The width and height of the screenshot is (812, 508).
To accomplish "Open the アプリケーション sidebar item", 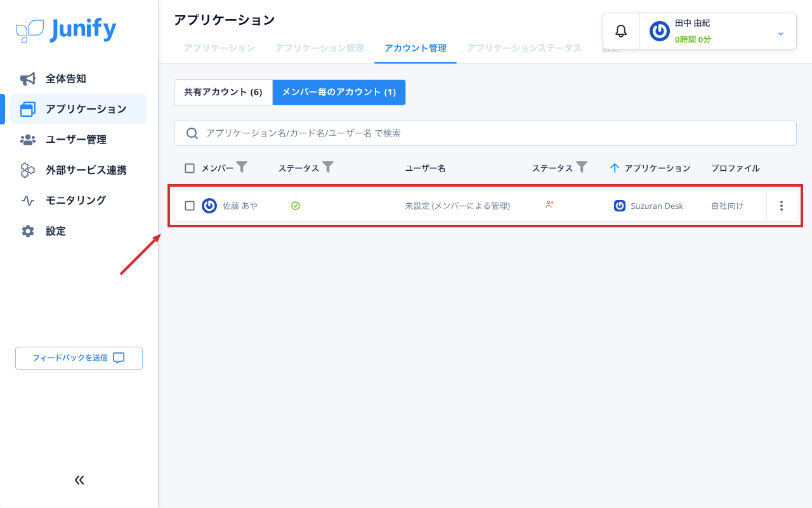I will (79, 109).
